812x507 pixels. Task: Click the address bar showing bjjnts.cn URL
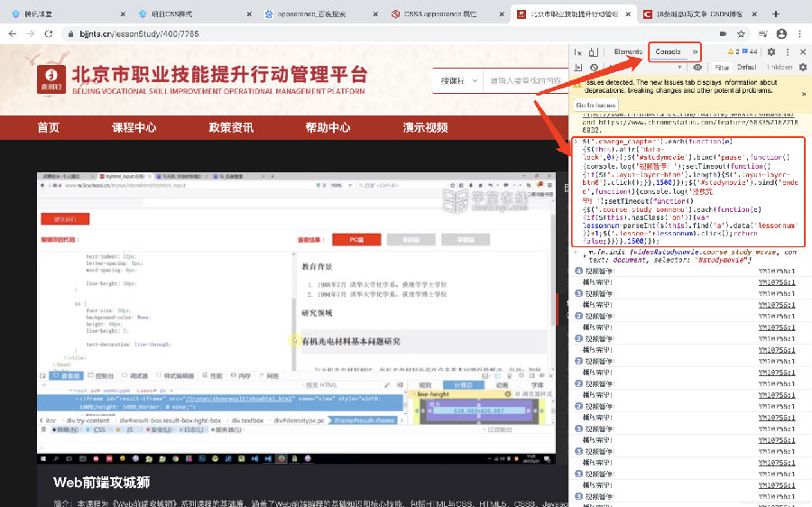[140, 34]
